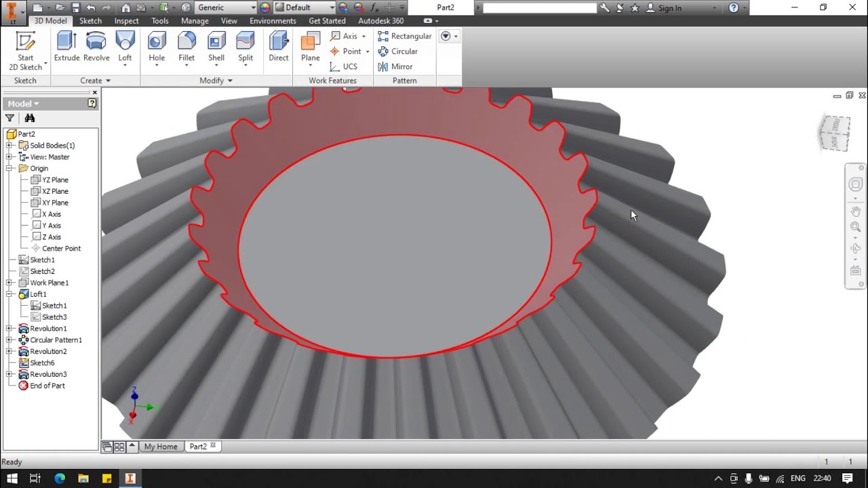Click the binoculars Find icon

coord(30,118)
